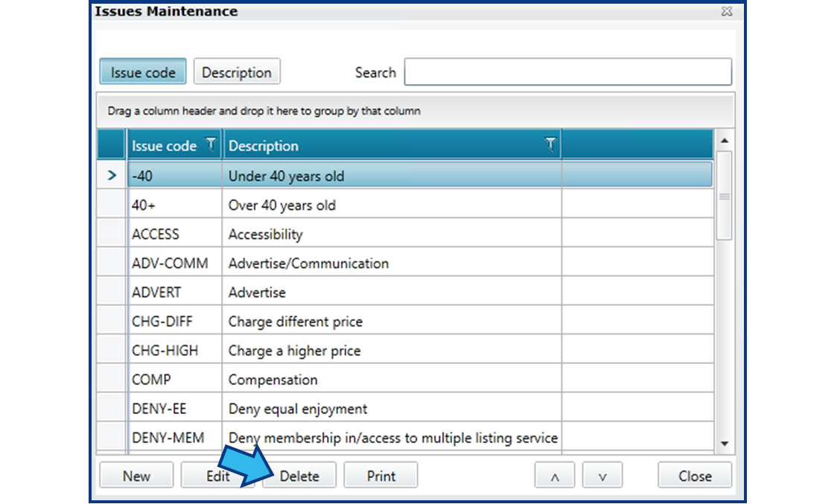837x504 pixels.
Task: Select the row indicator arrow for -40
Action: click(112, 175)
